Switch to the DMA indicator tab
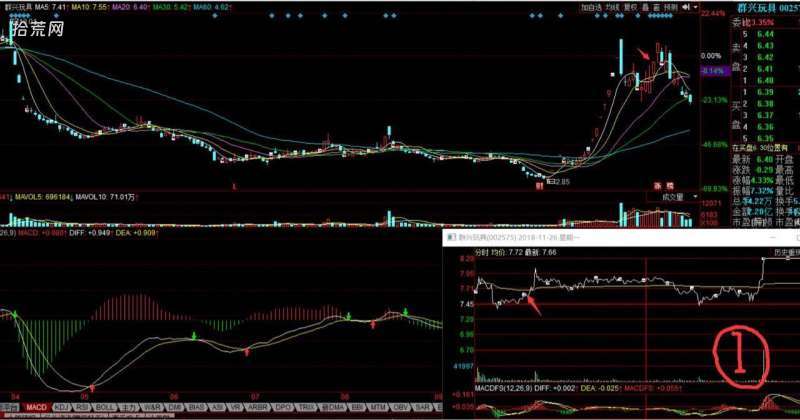The height and width of the screenshot is (420, 800). click(x=334, y=407)
